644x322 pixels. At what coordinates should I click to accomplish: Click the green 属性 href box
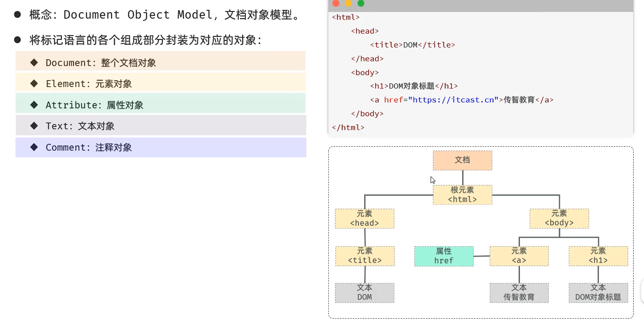444,256
